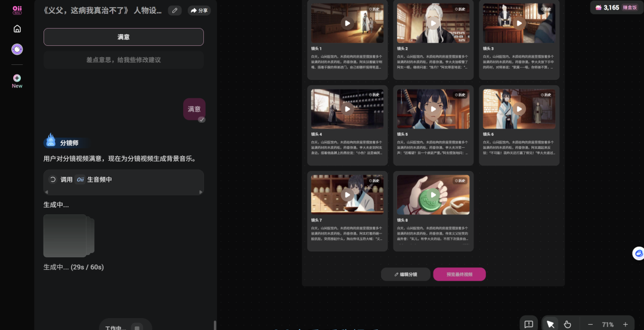Screen dimensions: 644x330
Task: Click the 分镜师 flame avatar icon
Action: tap(51, 141)
